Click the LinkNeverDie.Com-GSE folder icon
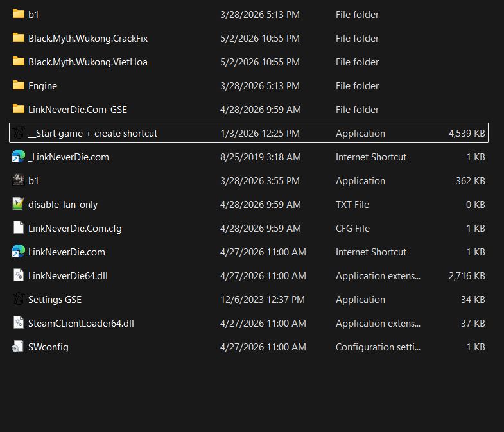 (x=19, y=109)
